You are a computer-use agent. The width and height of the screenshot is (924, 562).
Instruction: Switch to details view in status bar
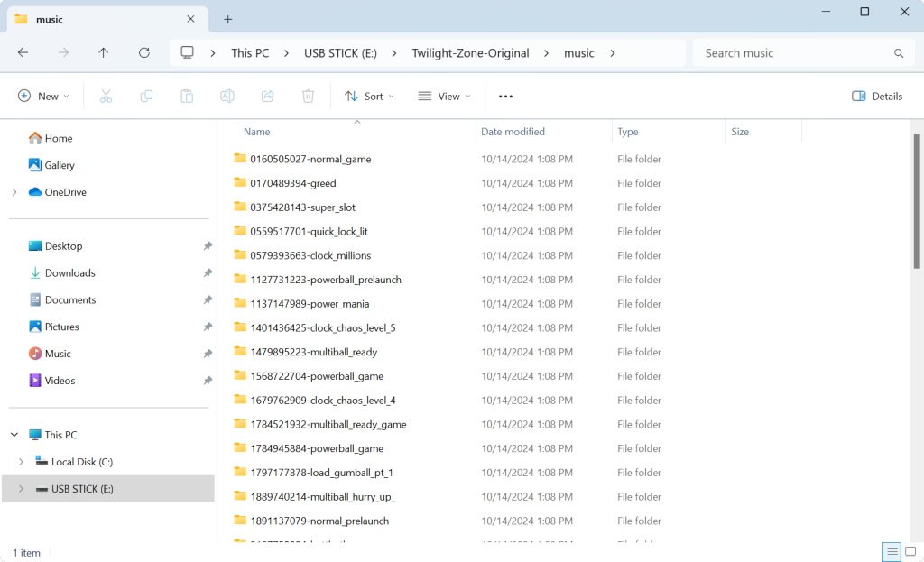click(892, 552)
